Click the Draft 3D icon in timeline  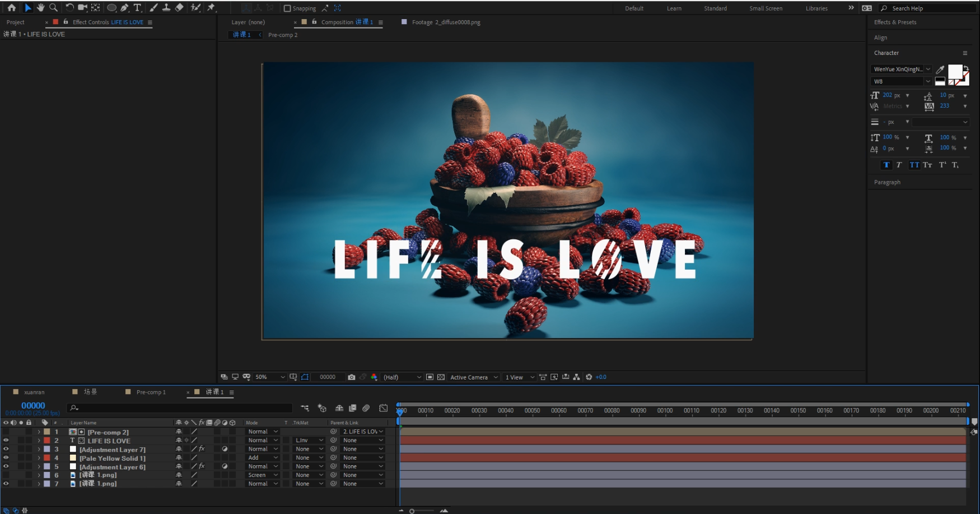[322, 408]
